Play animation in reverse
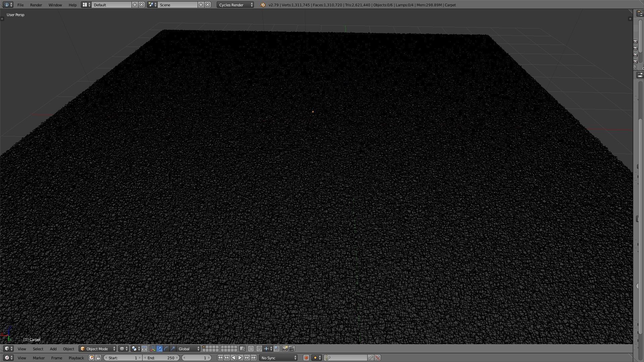Screen dimensions: 644x362 (x=233, y=358)
